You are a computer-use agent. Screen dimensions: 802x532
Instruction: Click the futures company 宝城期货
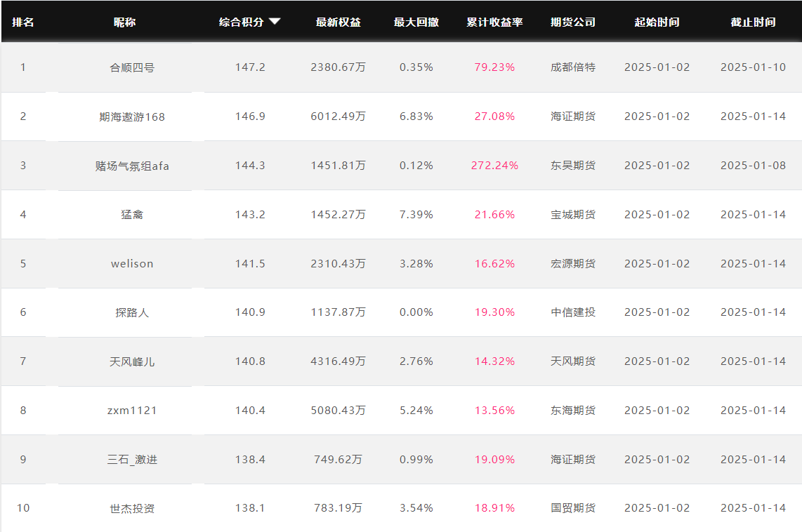573,215
